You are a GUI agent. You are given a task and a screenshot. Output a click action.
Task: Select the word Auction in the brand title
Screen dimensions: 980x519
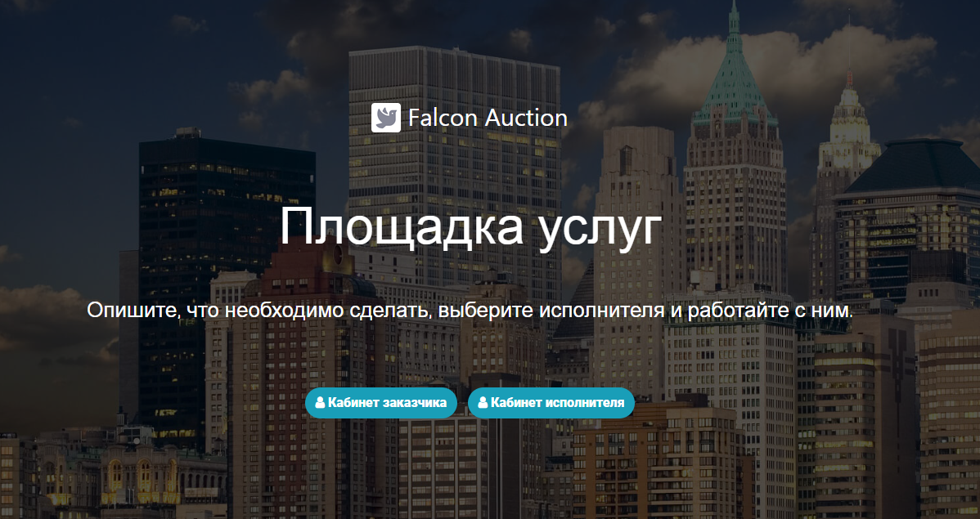coord(526,118)
